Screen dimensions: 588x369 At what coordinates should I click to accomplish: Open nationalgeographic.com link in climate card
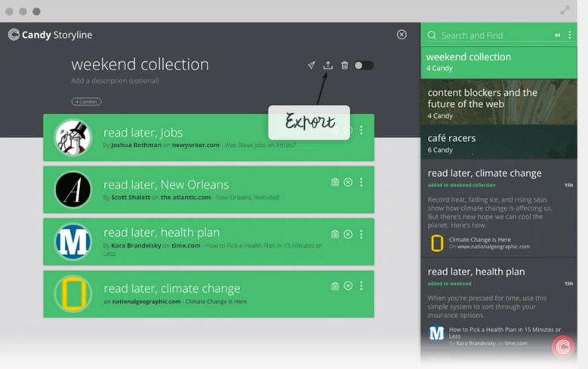coord(146,302)
